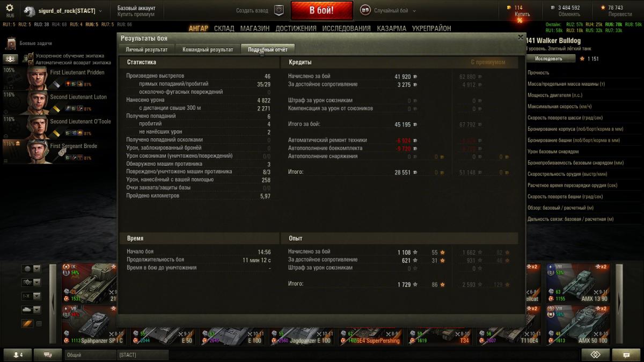Open the ИССЛЕДОВАНИЯ menu
This screenshot has width=644, height=362.
tap(347, 28)
